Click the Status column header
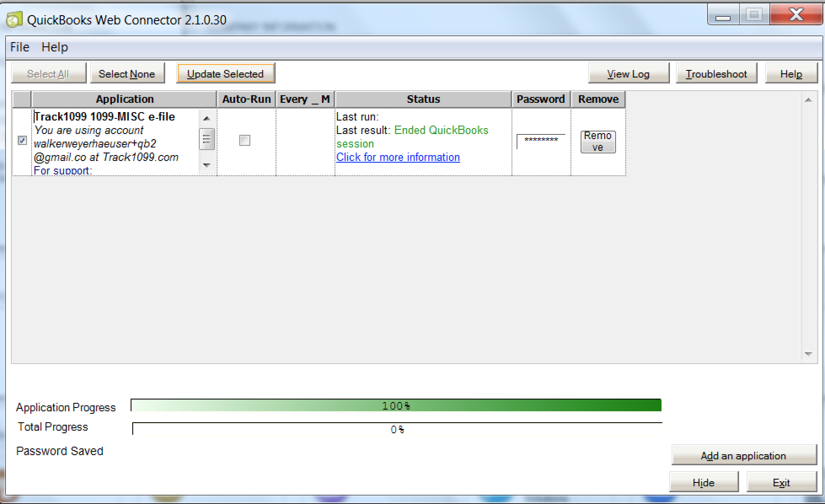Viewport: 825px width, 504px height. click(x=423, y=99)
